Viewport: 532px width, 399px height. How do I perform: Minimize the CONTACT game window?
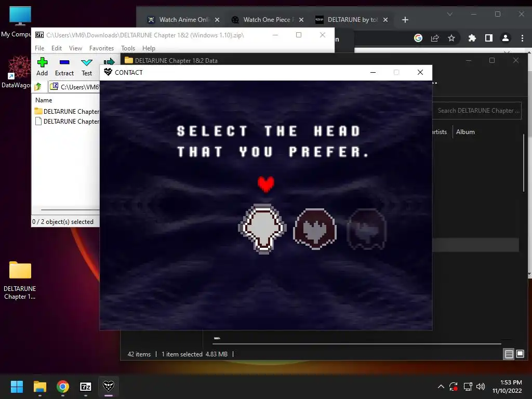(373, 72)
